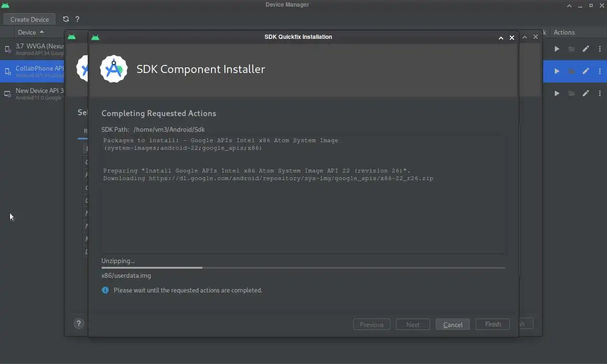Click Android icon in SDK Quickfix Installation title bar
Image resolution: width=607 pixels, height=364 pixels.
click(x=95, y=37)
